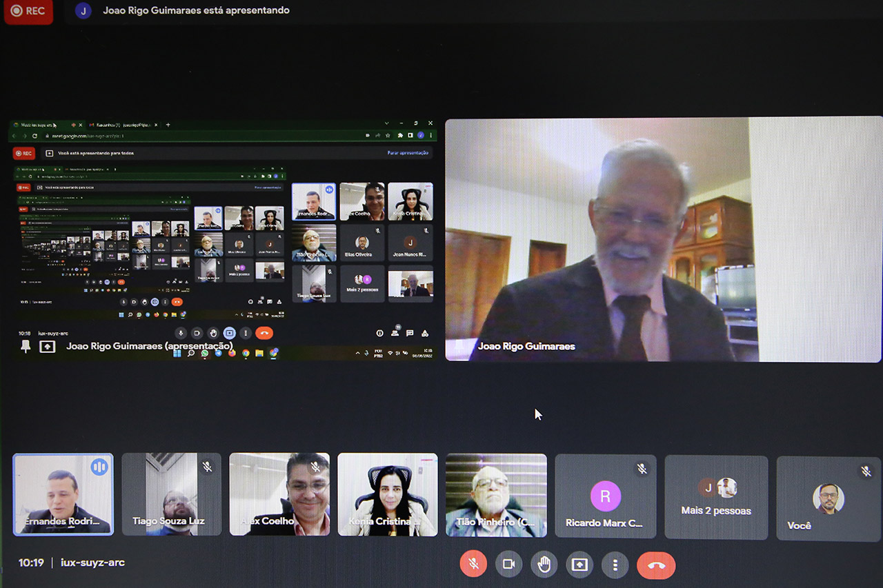Select Kenia Cristina's video tile

(387, 494)
